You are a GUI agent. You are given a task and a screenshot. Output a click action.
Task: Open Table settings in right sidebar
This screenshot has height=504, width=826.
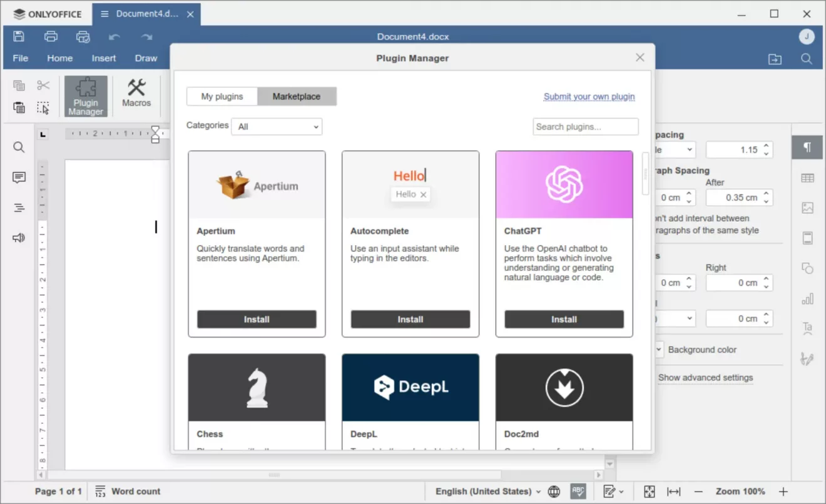point(808,178)
